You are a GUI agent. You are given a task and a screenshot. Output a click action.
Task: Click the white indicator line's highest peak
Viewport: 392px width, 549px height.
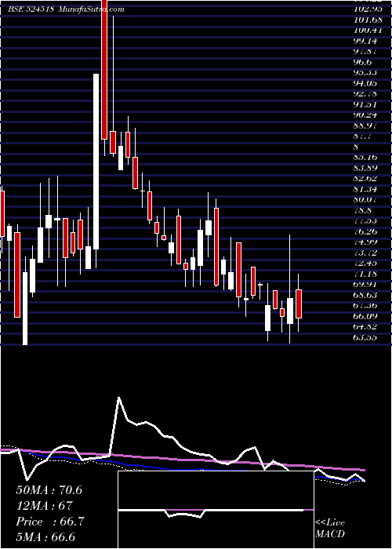click(119, 398)
